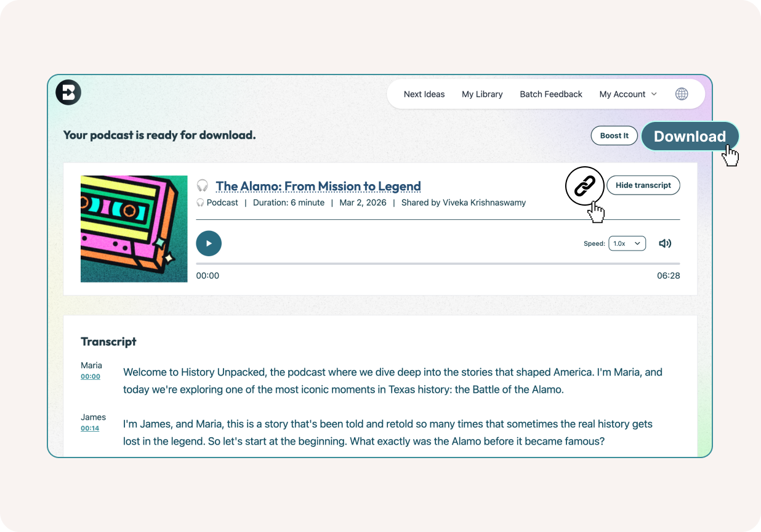
Task: Click the B logo icon
Action: 68,92
